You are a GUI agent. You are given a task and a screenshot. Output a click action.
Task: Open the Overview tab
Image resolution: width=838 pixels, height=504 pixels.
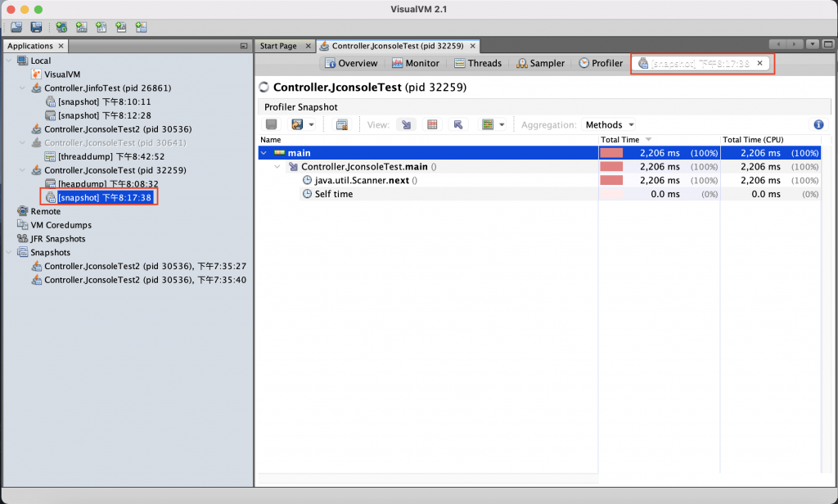(351, 63)
